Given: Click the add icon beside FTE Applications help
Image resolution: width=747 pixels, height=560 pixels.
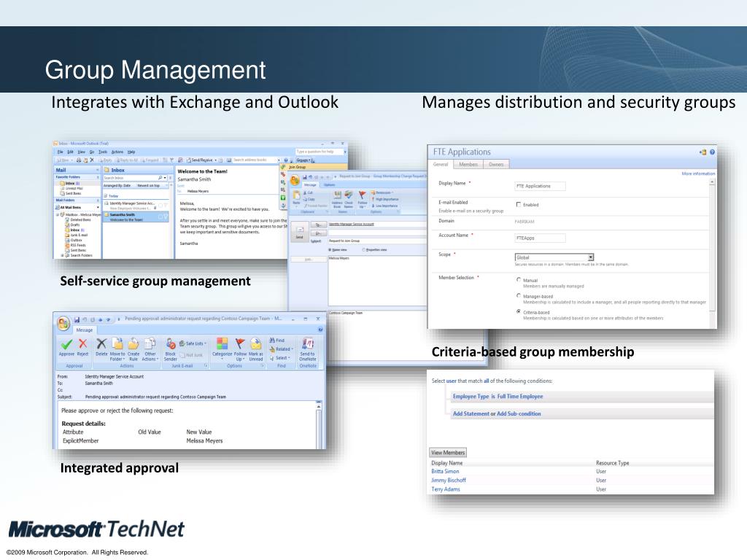Looking at the screenshot, I should 703,152.
